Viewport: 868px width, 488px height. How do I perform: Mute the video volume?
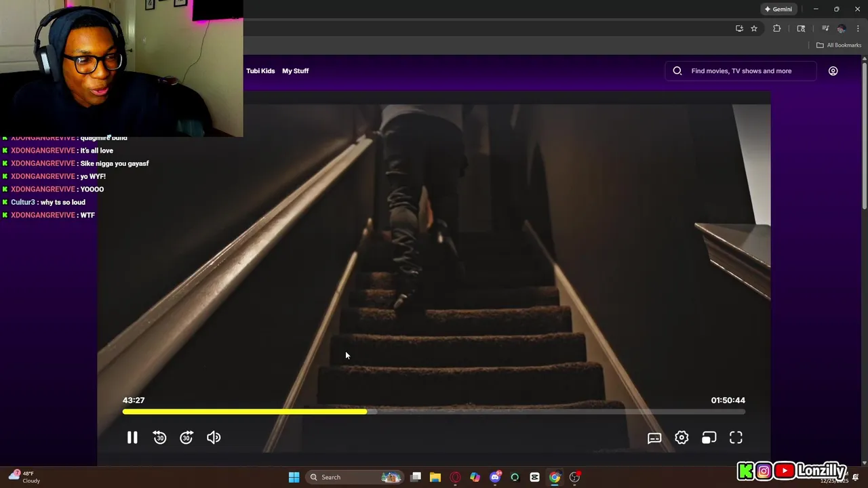coord(214,438)
